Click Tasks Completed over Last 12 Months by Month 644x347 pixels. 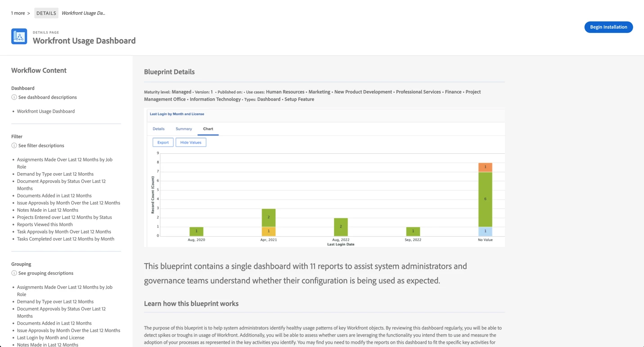coord(66,239)
